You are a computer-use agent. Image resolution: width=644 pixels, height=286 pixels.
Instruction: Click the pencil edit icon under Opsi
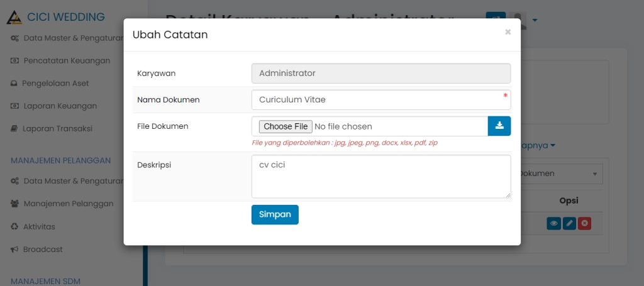pyautogui.click(x=569, y=223)
